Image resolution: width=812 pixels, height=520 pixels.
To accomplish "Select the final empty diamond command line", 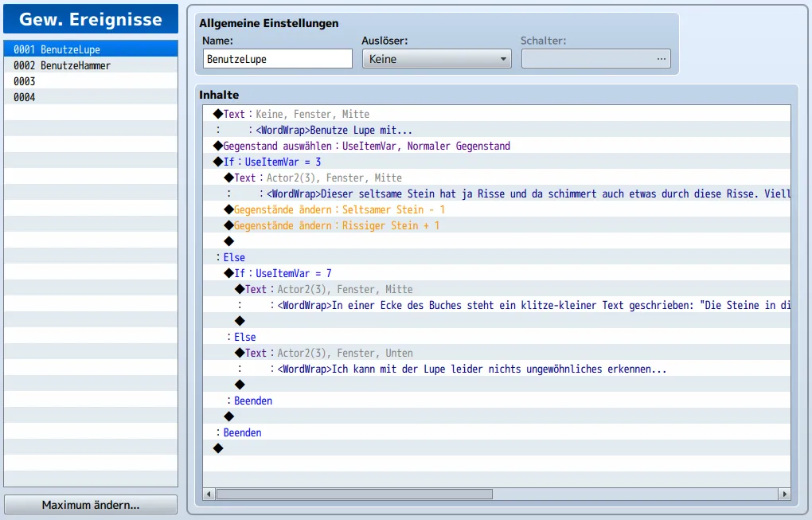I will tap(497, 448).
